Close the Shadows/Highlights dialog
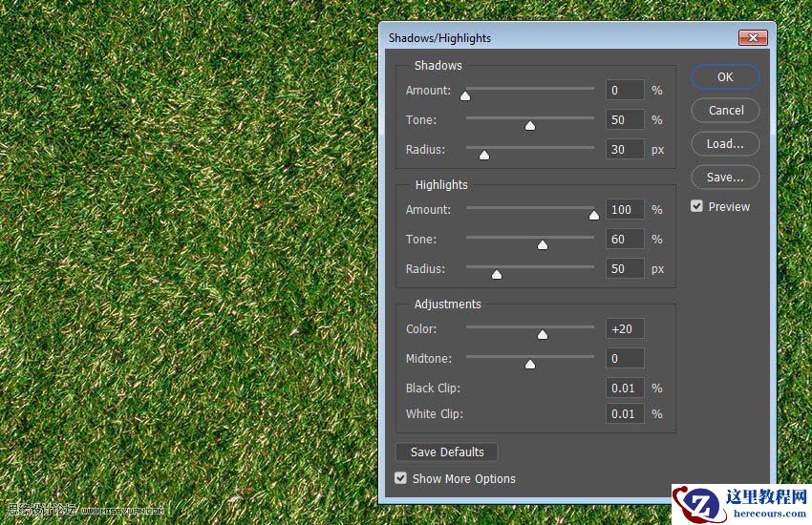This screenshot has height=525, width=812. pos(753,37)
